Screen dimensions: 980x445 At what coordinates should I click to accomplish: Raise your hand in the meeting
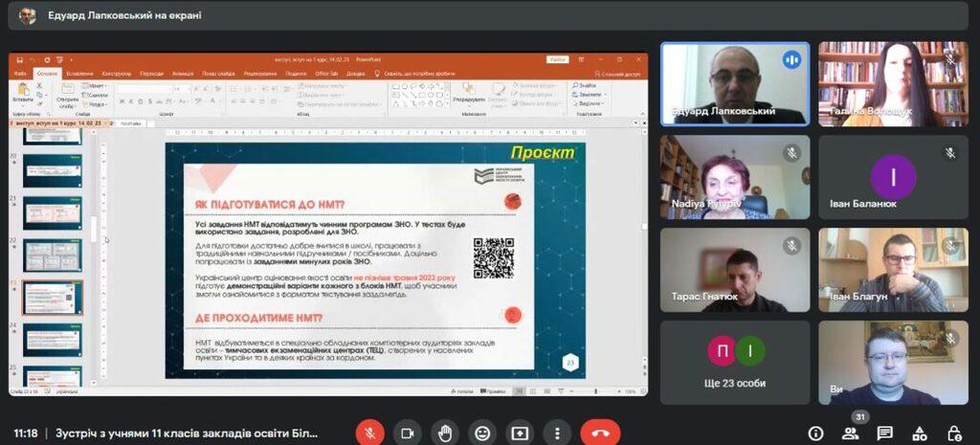[x=444, y=433]
